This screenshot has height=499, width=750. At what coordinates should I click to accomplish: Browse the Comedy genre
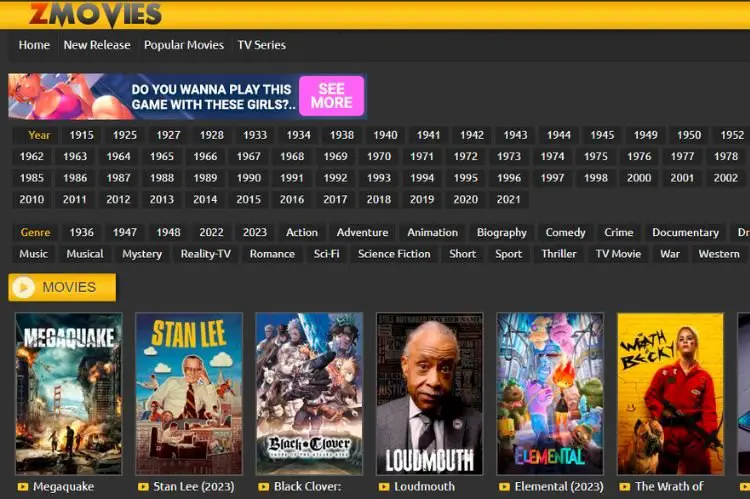point(565,233)
